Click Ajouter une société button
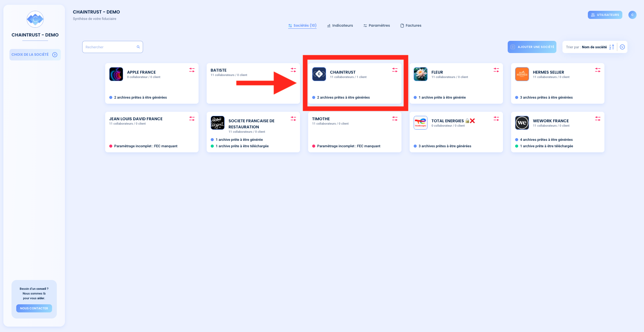 tap(532, 47)
